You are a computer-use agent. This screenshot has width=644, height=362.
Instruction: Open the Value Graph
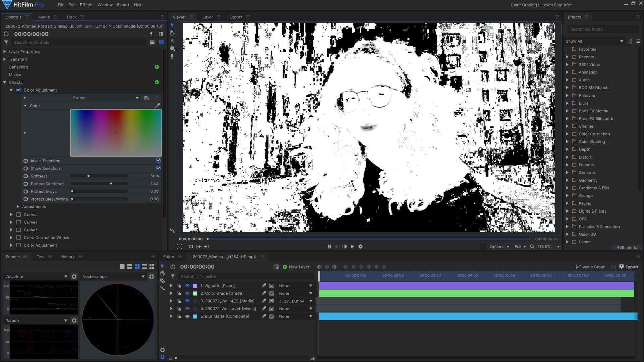tap(591, 267)
